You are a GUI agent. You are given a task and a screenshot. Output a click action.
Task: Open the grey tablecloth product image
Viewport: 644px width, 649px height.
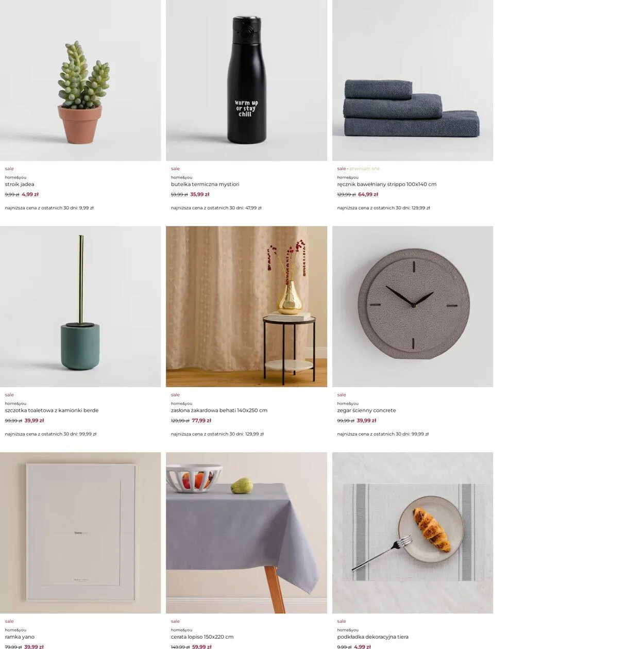[246, 533]
